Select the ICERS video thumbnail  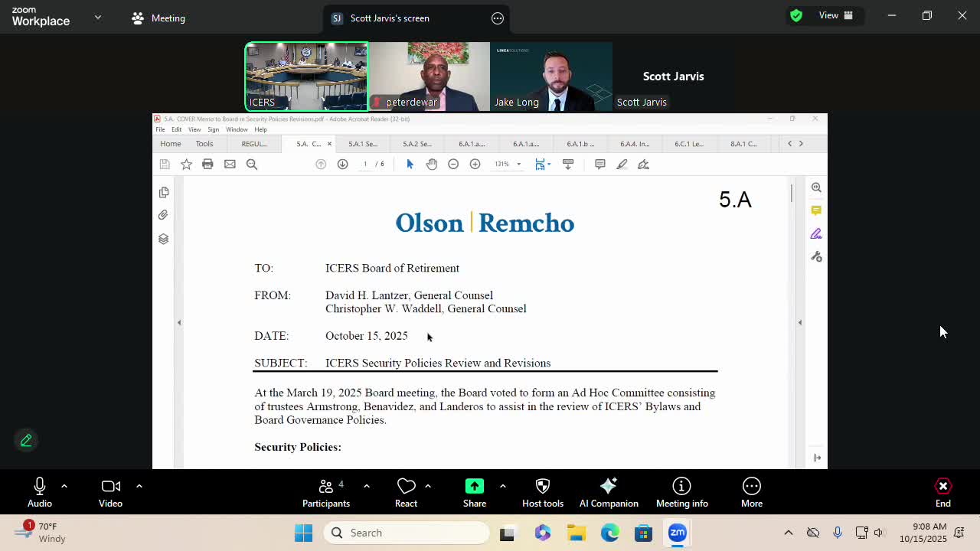click(x=306, y=77)
